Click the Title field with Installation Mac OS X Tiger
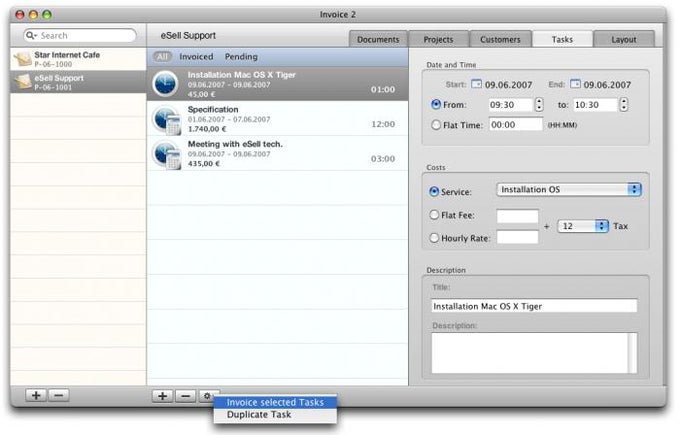The image size is (680, 435). [x=534, y=306]
